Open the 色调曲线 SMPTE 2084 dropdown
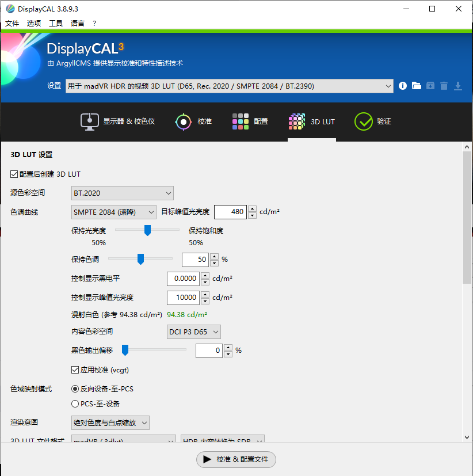Image resolution: width=473 pixels, height=476 pixels. click(x=114, y=212)
